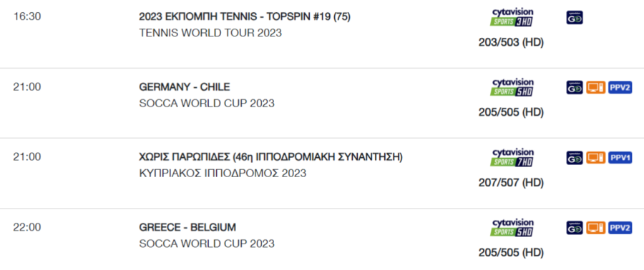
Task: Open the 2023 ΕΚΠΟΜΠΗ TENNIS - TOPSPIN #19 title
Action: tap(245, 17)
